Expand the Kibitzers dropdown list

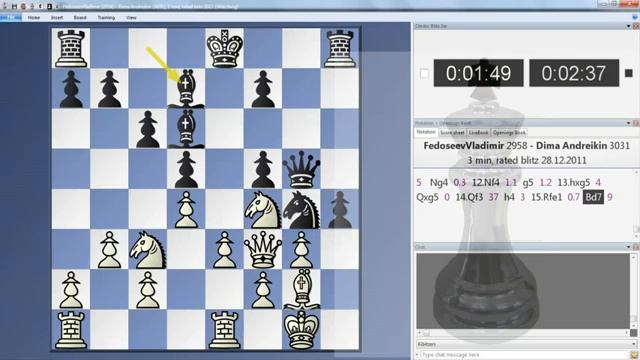(x=634, y=344)
